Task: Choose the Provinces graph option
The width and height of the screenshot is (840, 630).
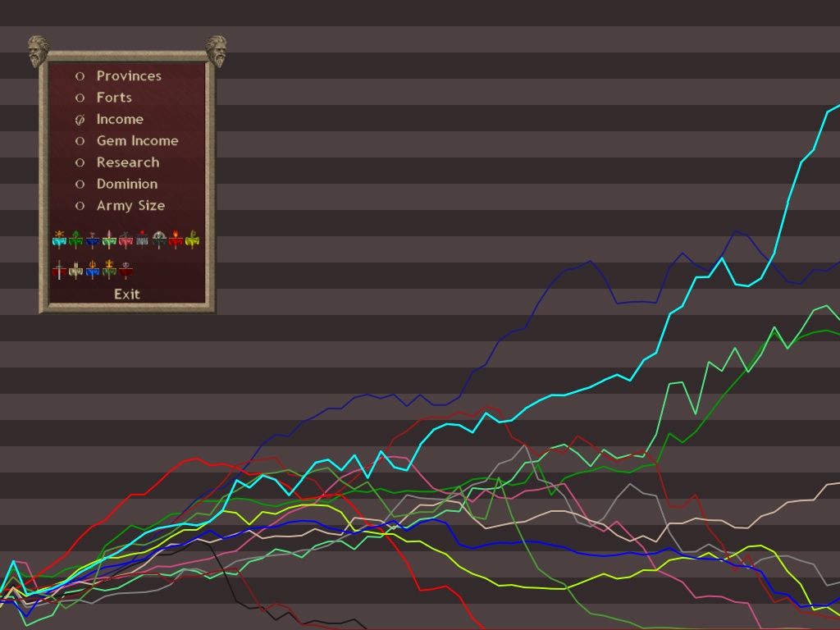Action: coord(118,76)
